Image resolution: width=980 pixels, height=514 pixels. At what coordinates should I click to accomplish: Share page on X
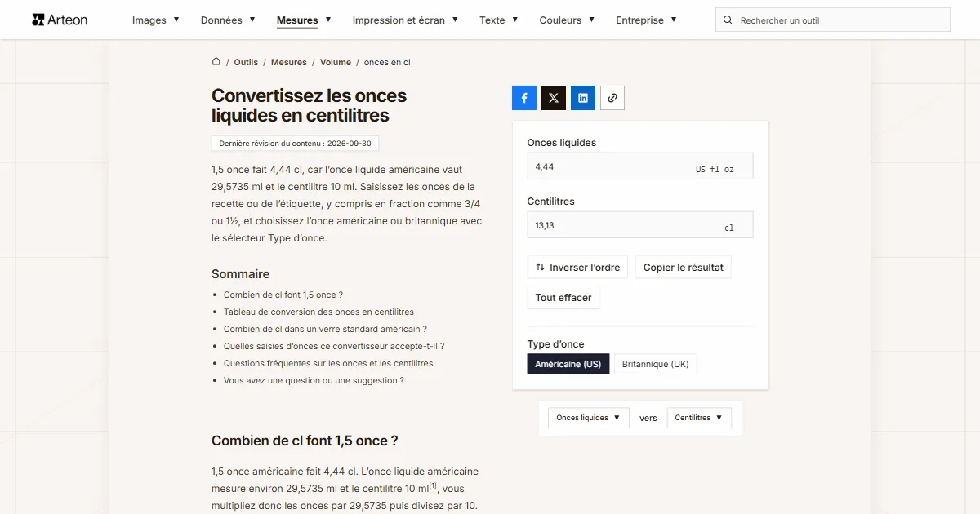pos(554,98)
